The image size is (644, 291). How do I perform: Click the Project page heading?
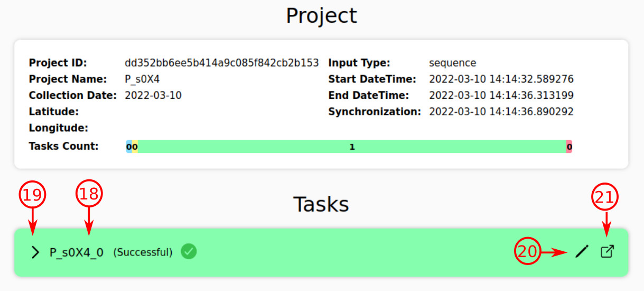tap(321, 16)
